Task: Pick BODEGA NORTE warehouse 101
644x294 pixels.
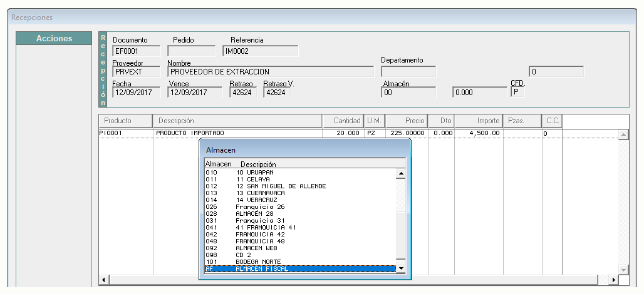Action: tap(300, 262)
